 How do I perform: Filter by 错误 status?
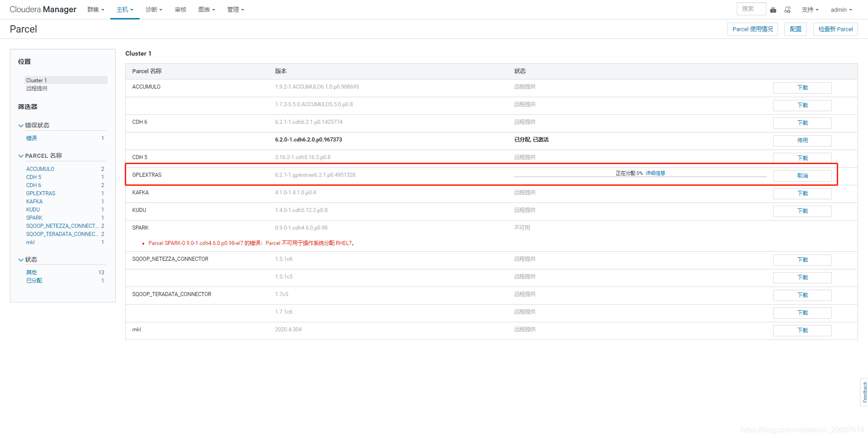[x=32, y=138]
